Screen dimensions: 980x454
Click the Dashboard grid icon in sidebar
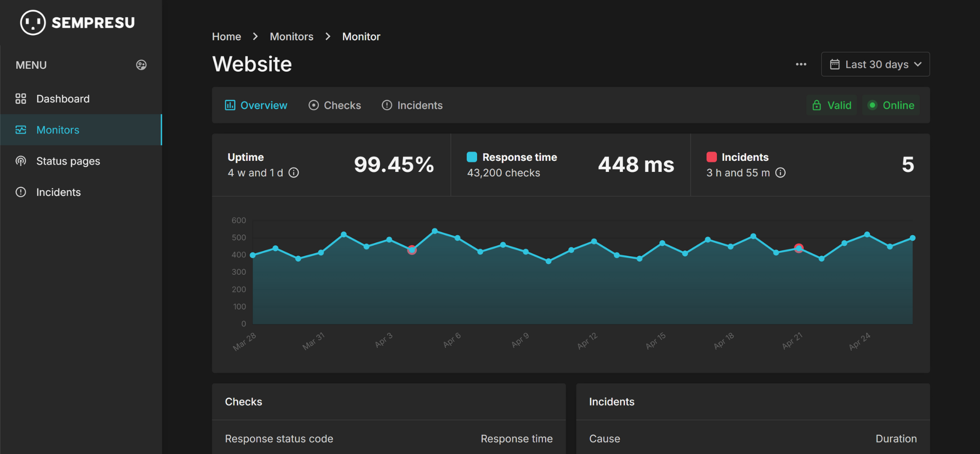pos(21,99)
